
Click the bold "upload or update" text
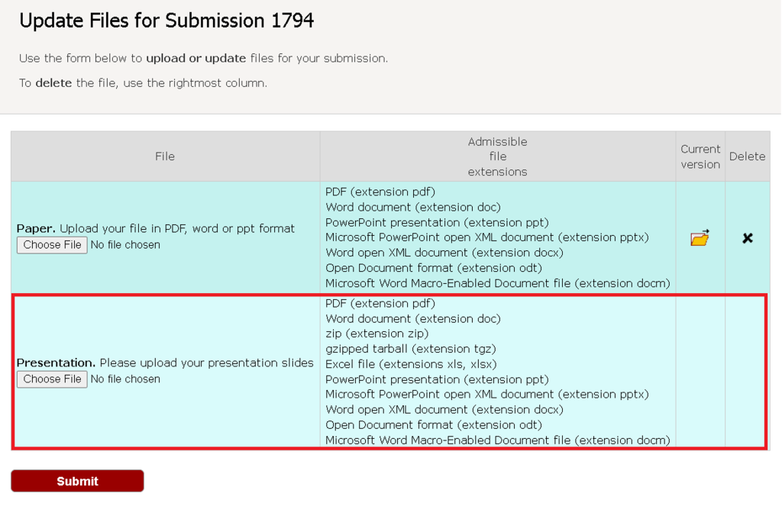195,58
